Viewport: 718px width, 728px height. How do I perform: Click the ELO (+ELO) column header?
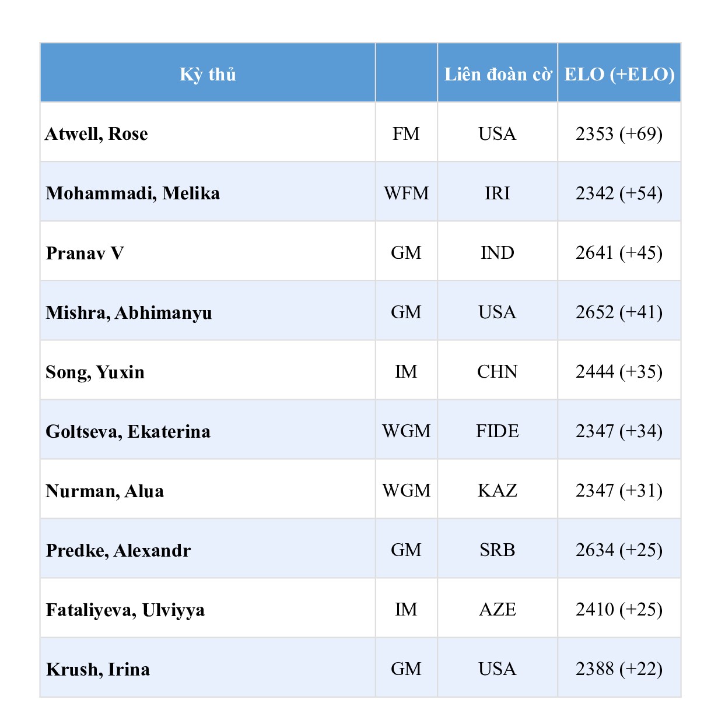pyautogui.click(x=619, y=74)
